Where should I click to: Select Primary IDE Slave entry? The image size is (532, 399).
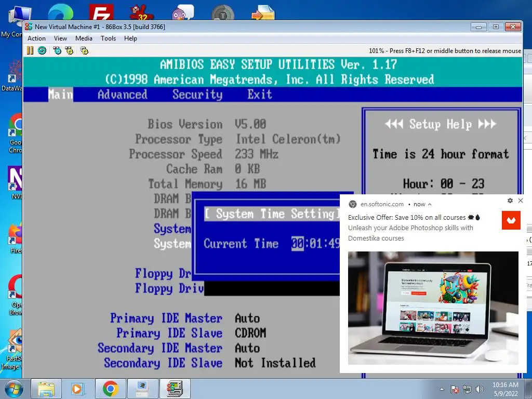pyautogui.click(x=169, y=333)
